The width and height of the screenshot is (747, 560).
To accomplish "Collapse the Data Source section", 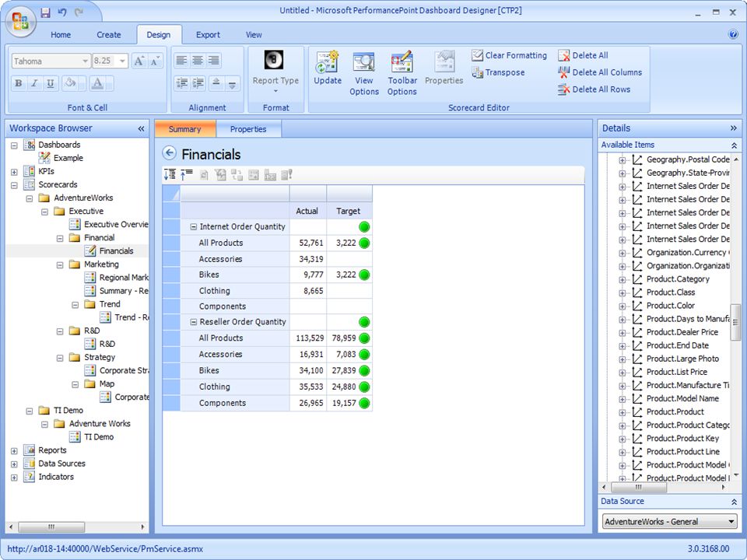I will [x=734, y=502].
